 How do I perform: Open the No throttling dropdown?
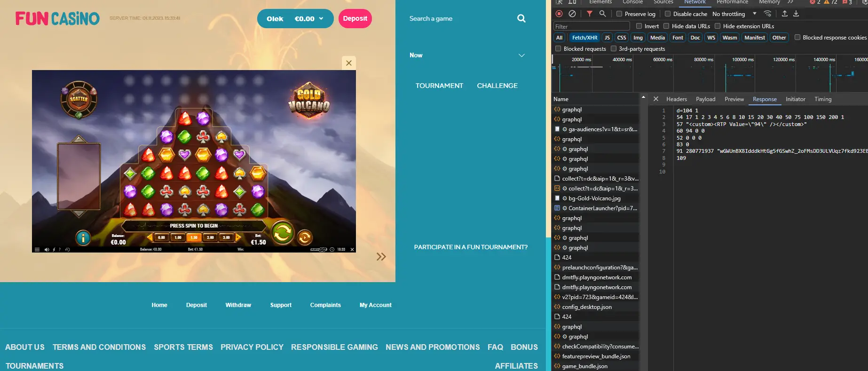734,14
